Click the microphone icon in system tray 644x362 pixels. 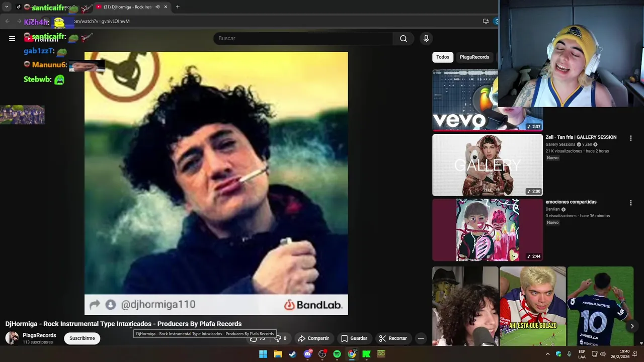(x=569, y=354)
